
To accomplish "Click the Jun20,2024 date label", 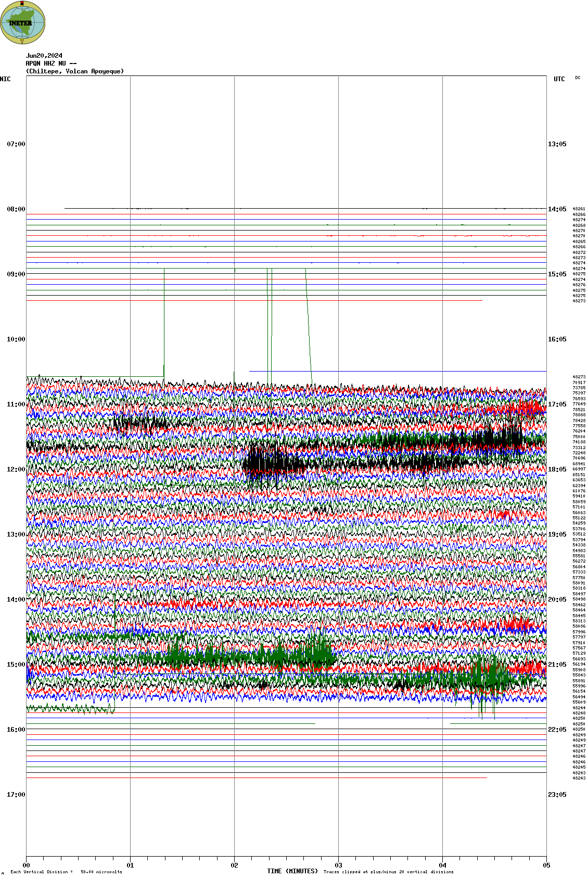I will pyautogui.click(x=44, y=56).
